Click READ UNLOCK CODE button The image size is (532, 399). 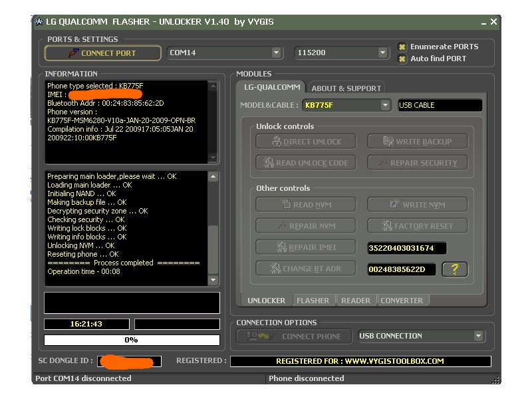coord(306,163)
